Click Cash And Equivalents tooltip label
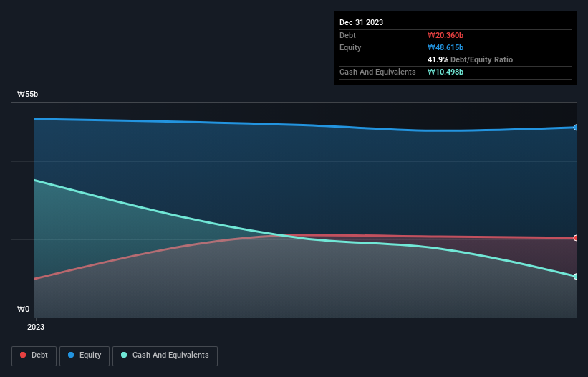588x377 pixels. coord(377,72)
